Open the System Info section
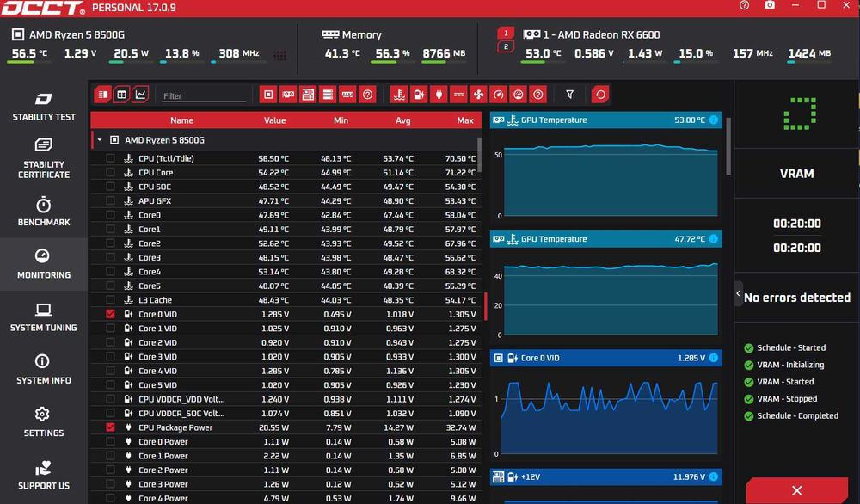The height and width of the screenshot is (504, 860). click(44, 370)
